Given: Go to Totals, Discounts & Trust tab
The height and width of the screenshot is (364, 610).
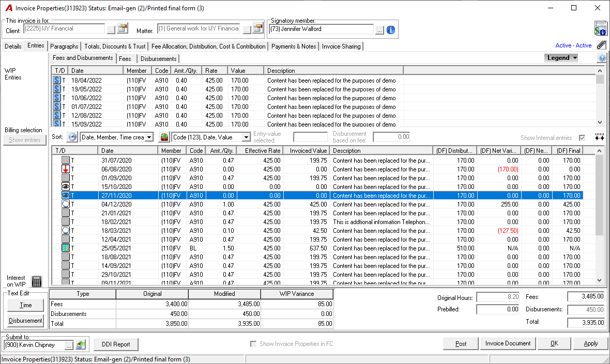Looking at the screenshot, I should click(115, 46).
